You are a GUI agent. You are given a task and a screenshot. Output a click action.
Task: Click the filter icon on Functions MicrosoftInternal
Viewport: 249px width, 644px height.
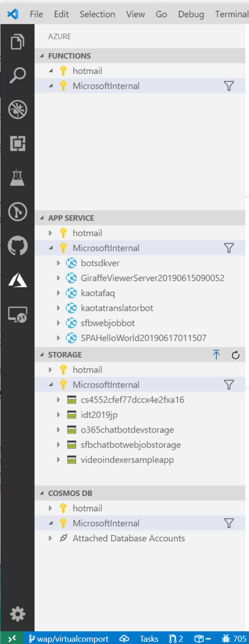point(229,86)
